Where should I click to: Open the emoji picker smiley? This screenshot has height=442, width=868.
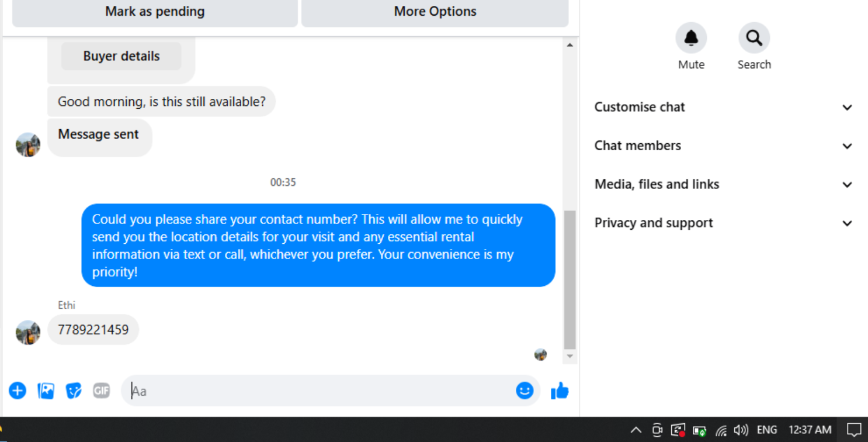click(525, 391)
